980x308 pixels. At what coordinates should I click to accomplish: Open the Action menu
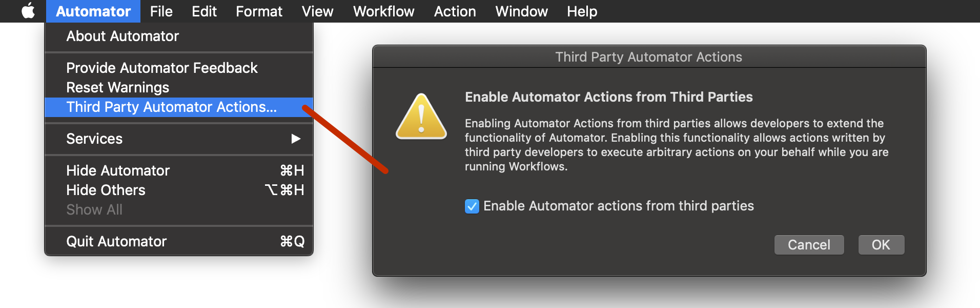[455, 11]
